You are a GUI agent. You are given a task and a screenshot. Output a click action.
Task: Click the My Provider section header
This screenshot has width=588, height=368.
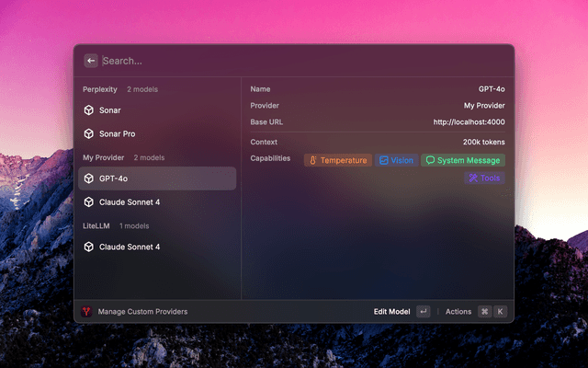click(x=103, y=157)
